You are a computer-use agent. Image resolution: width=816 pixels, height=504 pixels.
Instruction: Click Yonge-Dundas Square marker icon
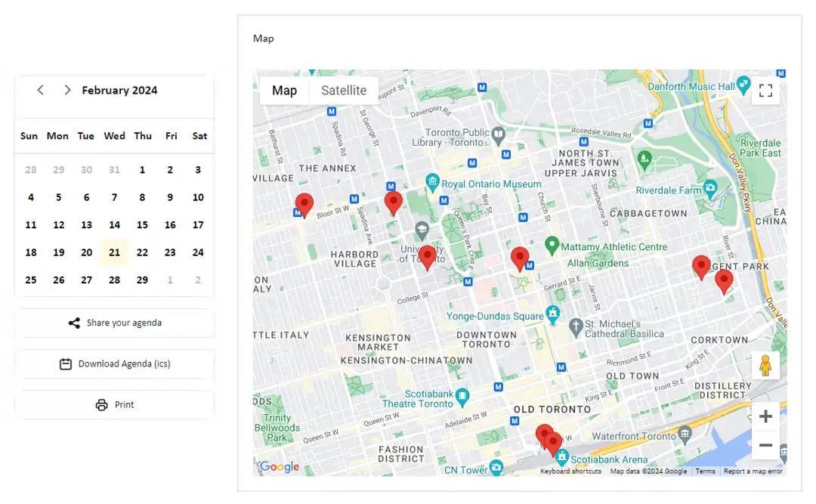coord(552,314)
